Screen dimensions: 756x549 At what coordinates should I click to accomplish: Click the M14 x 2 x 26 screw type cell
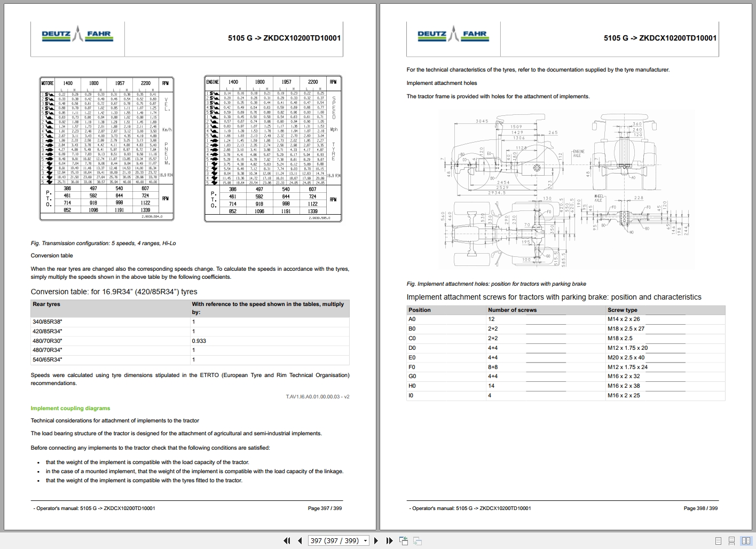coord(625,319)
